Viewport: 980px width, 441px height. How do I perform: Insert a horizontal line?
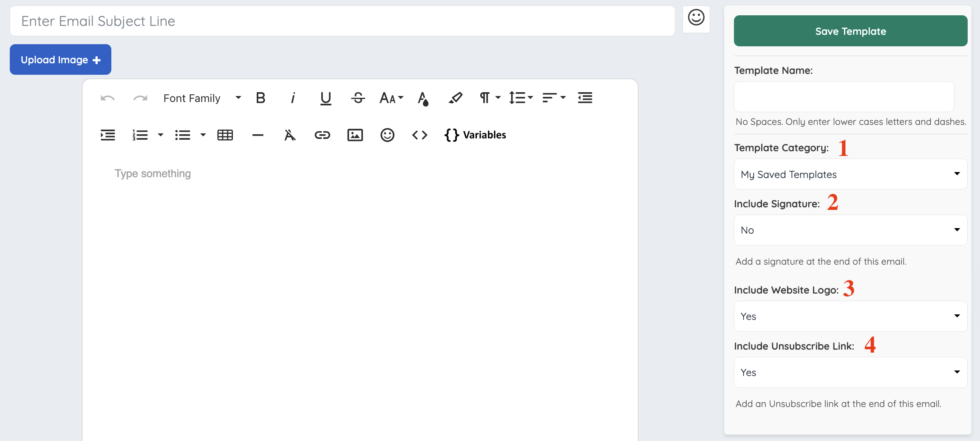tap(258, 135)
